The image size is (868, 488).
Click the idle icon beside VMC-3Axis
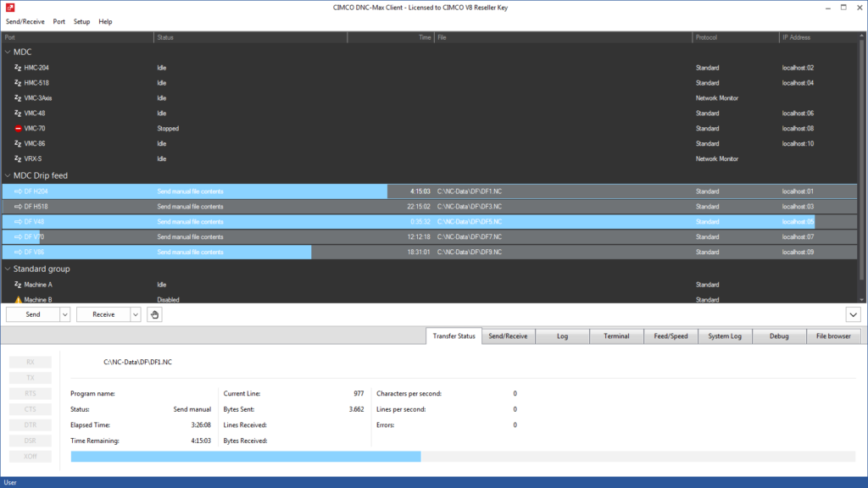(18, 98)
